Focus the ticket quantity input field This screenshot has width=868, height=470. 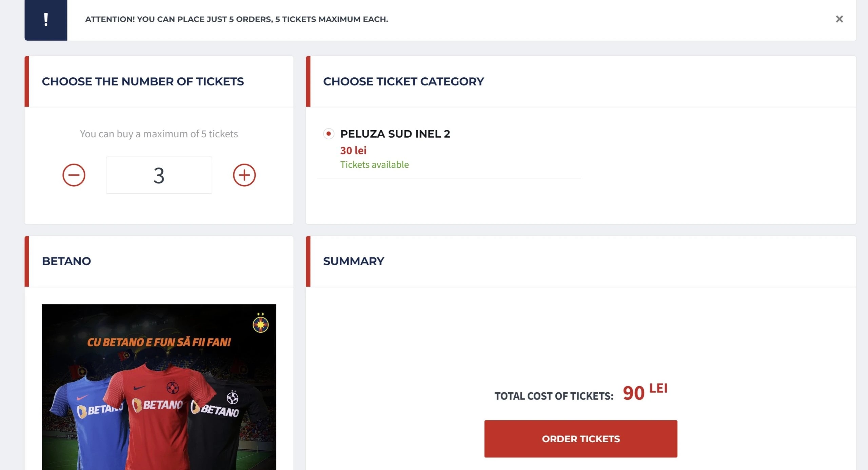coord(159,175)
